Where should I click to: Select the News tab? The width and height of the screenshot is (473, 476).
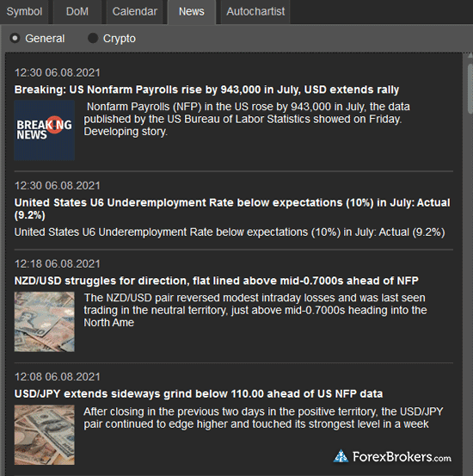pos(192,12)
